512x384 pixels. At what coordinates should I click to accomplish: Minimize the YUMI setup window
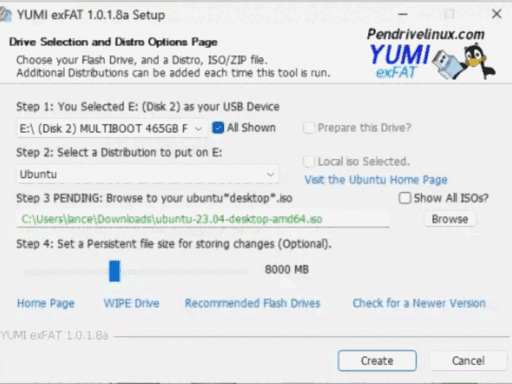point(403,14)
